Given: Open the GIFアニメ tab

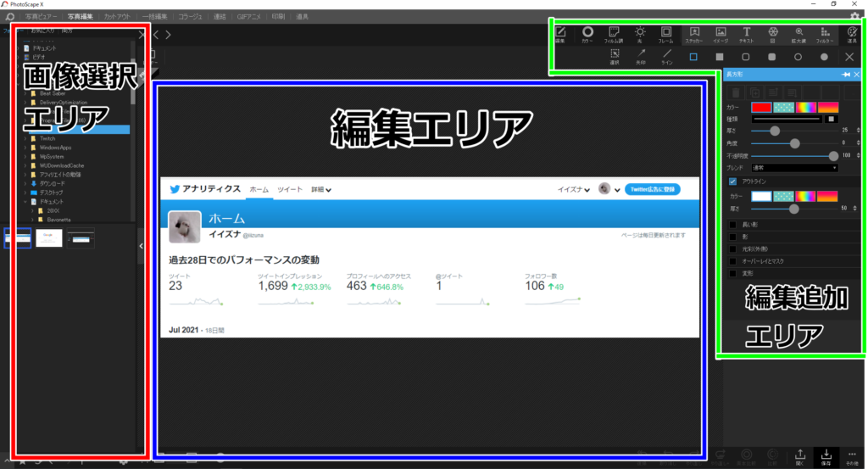Looking at the screenshot, I should (x=248, y=16).
